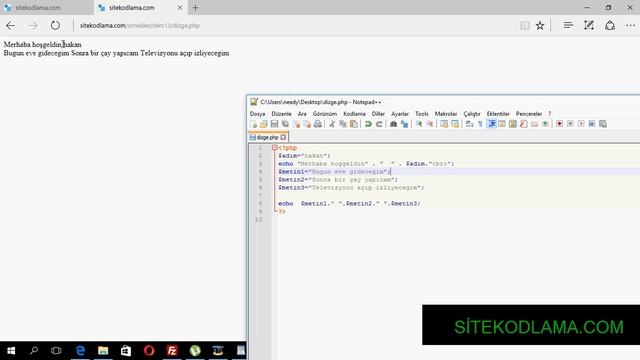Screen dimensions: 640x360
Task: Click the browser Back arrow
Action: 11,25
